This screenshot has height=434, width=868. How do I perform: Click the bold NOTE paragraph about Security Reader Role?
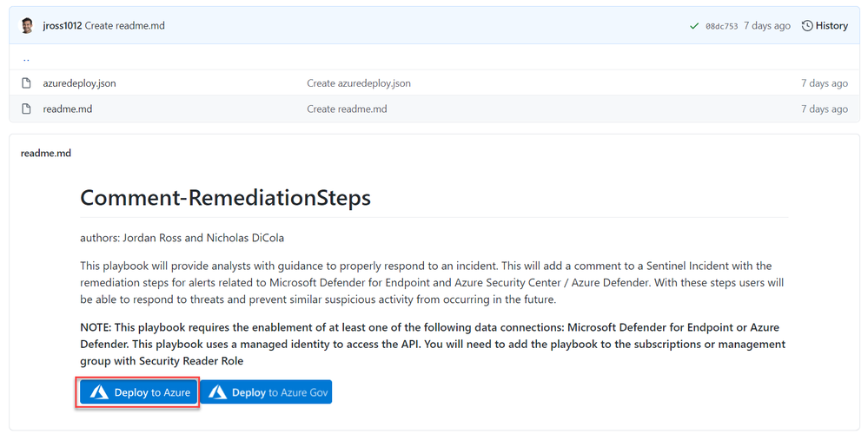pyautogui.click(x=433, y=344)
